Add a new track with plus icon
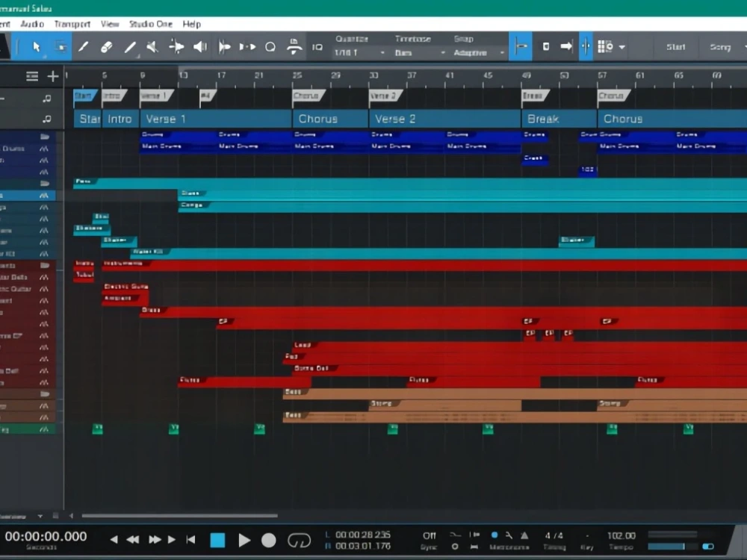This screenshot has height=560, width=747. [53, 76]
